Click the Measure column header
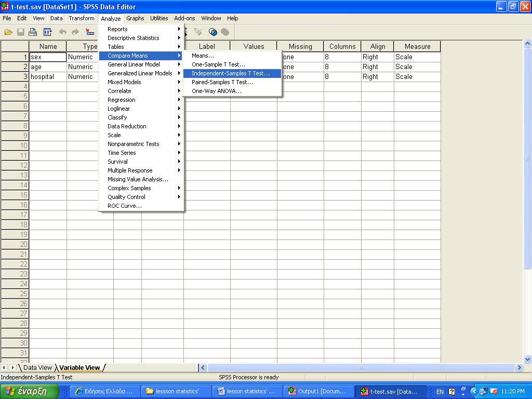 [x=417, y=46]
